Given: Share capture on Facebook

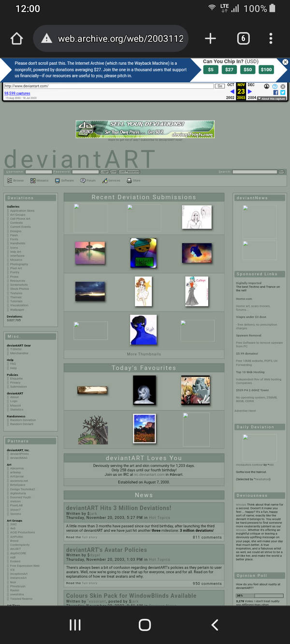Looking at the screenshot, I should coord(276,92).
